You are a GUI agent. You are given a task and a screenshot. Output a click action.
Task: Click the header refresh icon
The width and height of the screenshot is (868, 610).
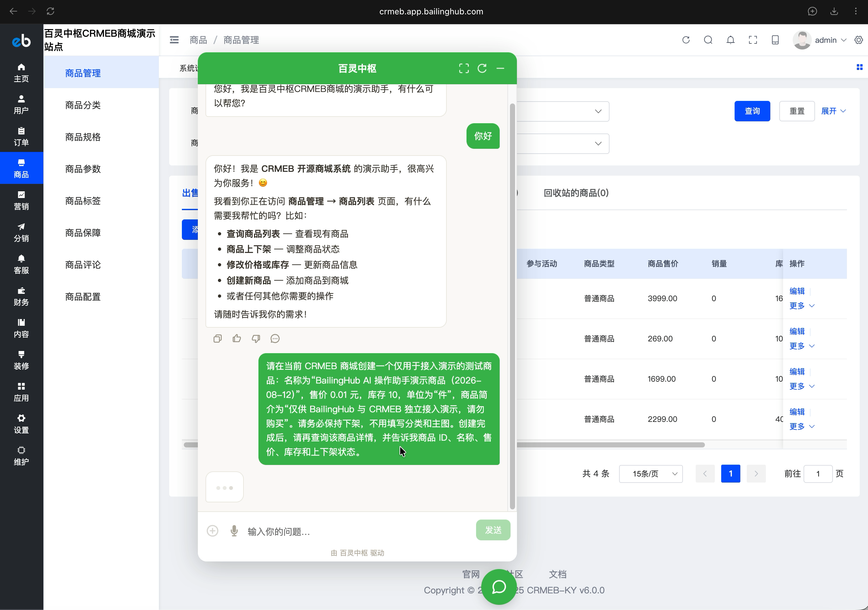(x=686, y=40)
